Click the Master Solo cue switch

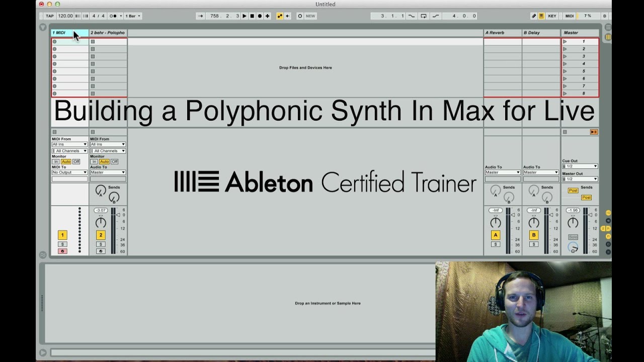click(x=573, y=237)
